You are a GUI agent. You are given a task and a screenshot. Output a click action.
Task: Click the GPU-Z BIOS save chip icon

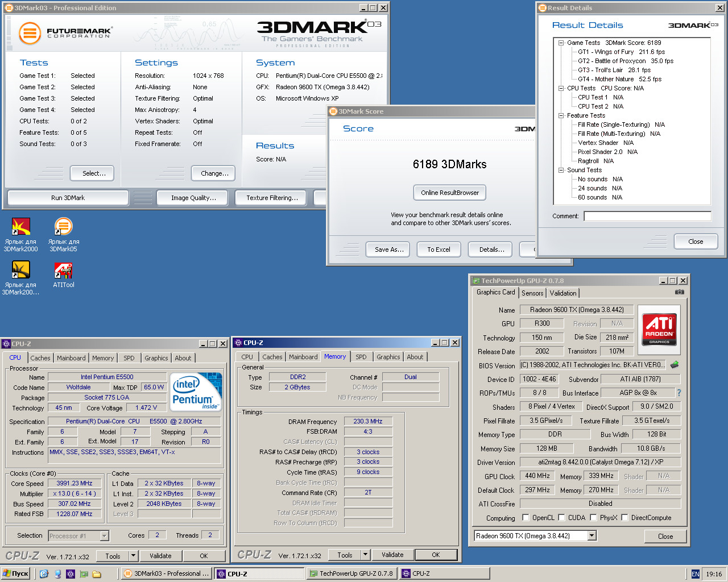click(x=675, y=365)
